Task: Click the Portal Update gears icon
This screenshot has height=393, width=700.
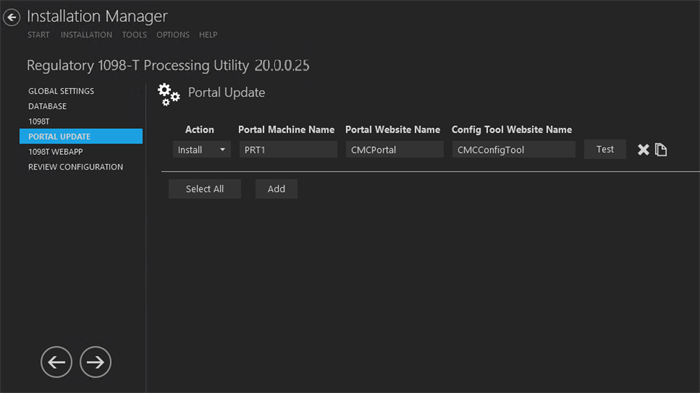Action: tap(168, 94)
